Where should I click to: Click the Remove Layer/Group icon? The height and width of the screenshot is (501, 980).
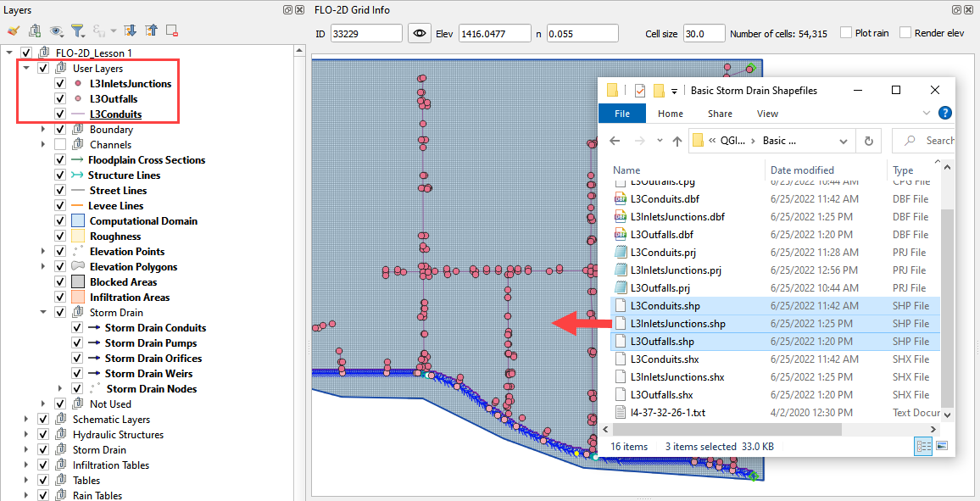172,31
